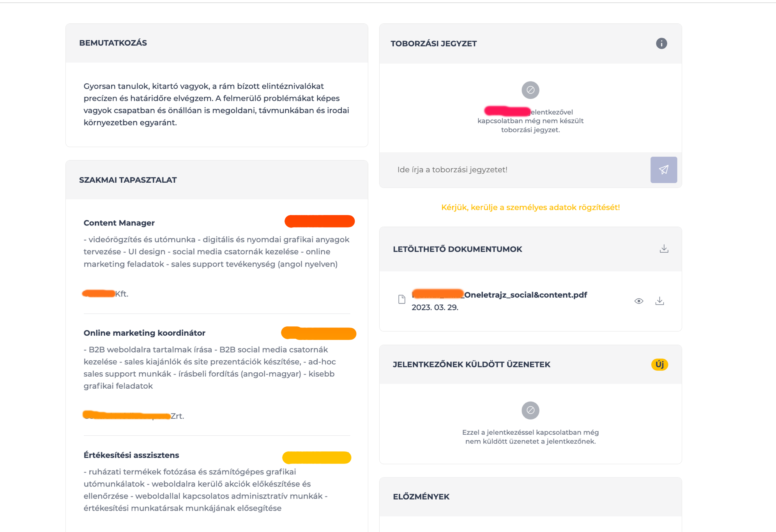
Task: Click the empty-state icon in sent messages panel
Action: [530, 410]
